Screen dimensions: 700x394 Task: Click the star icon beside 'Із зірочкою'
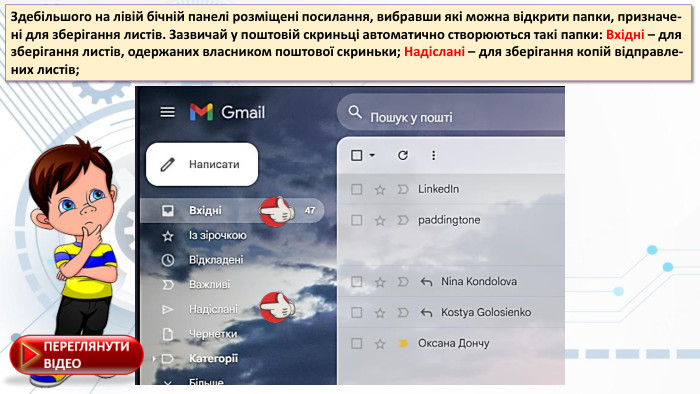(x=168, y=236)
